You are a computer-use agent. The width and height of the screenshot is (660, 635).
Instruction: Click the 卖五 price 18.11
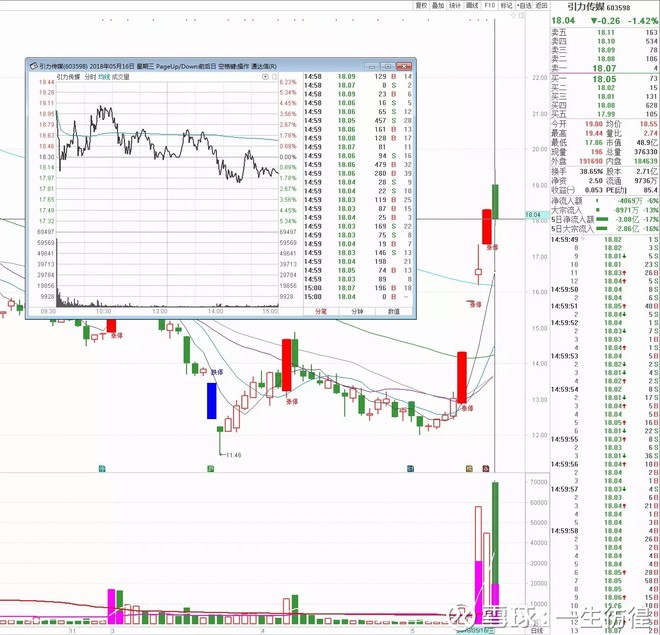(606, 32)
